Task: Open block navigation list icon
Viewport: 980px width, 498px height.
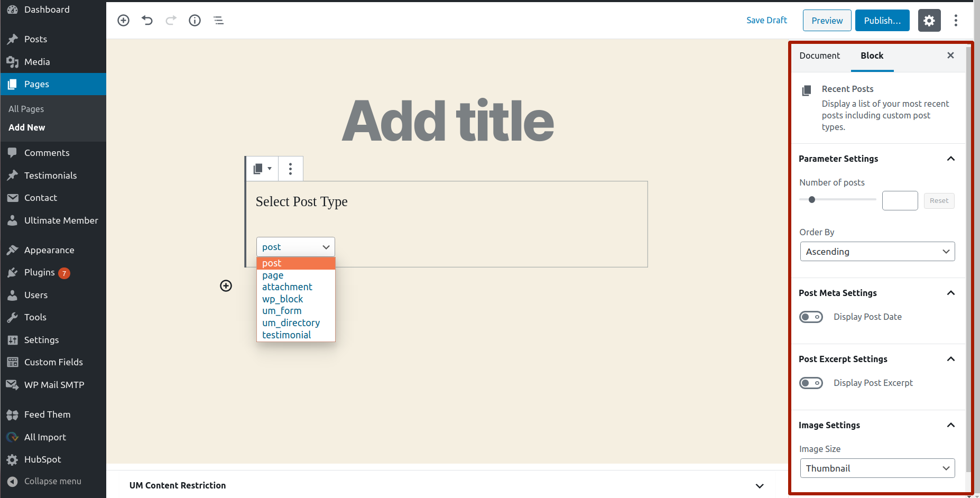Action: (x=218, y=21)
